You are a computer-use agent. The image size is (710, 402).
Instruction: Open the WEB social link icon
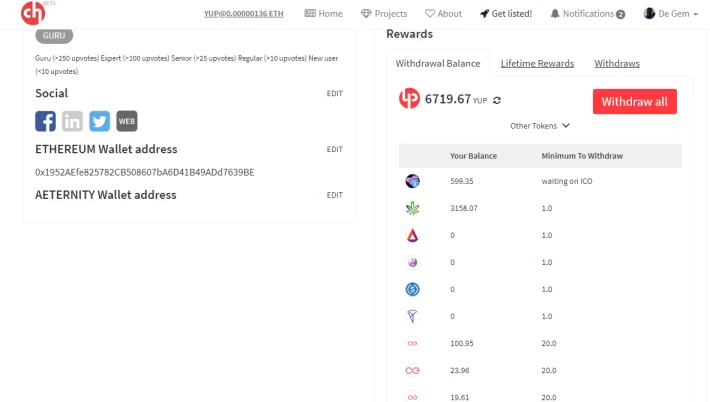127,121
